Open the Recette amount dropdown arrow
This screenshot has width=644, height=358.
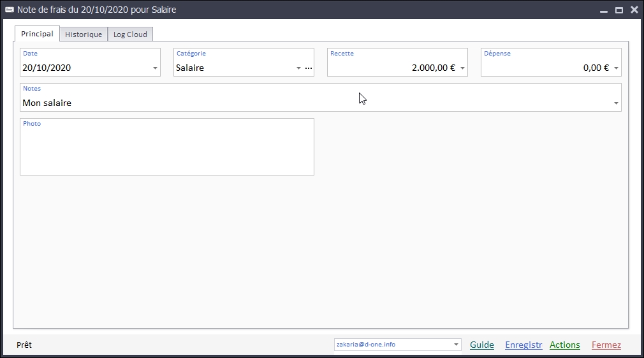(x=462, y=68)
